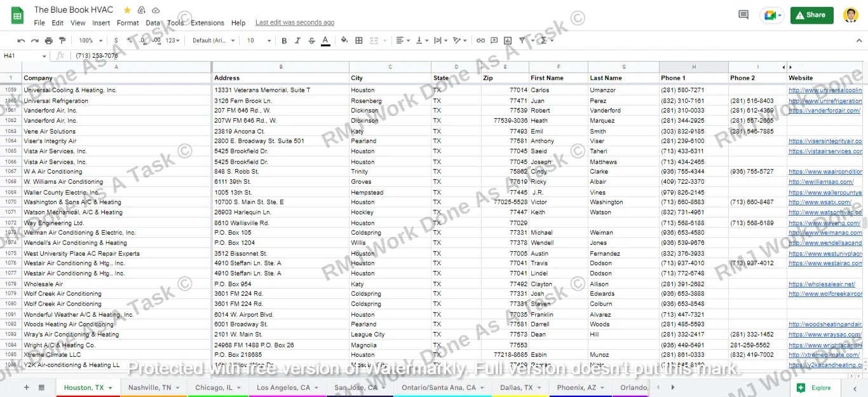Open the Default (Arial) font dropdown

214,41
